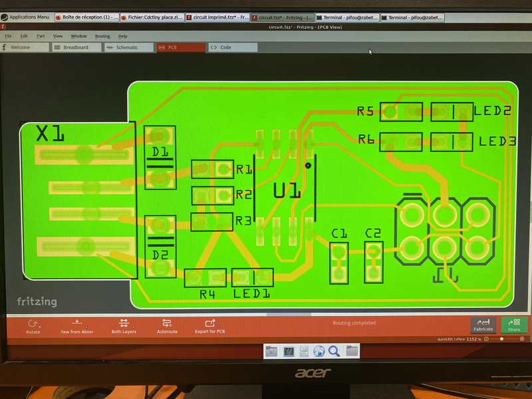Open the Routing menu
The image size is (532, 399).
[x=102, y=36]
